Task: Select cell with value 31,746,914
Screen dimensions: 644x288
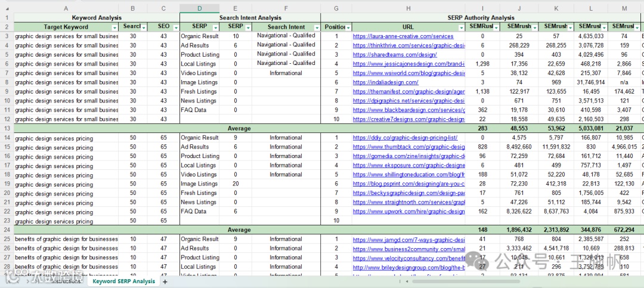Action: [x=589, y=82]
